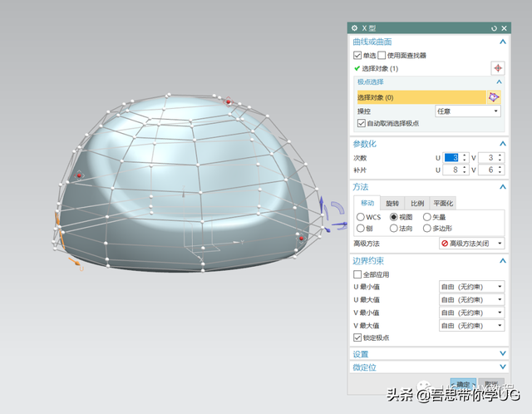The height and width of the screenshot is (414, 532).
Task: Open the 高级方法 dropdown
Action: (x=471, y=244)
